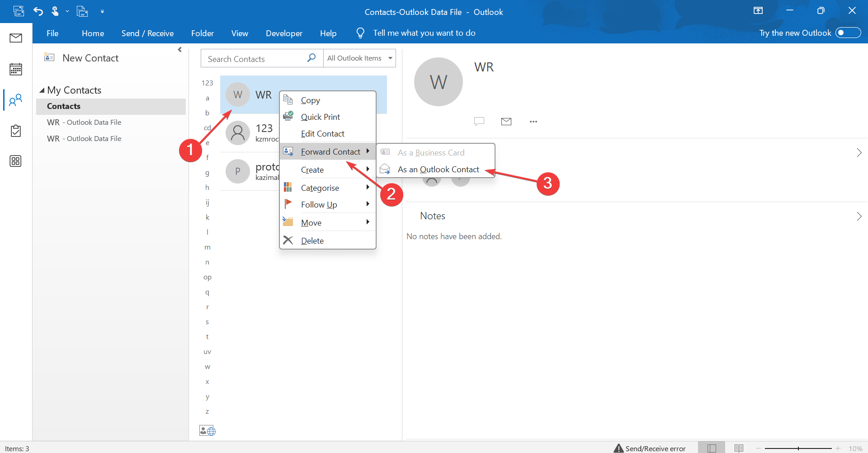Open the Tasks module in sidebar

coord(16,131)
